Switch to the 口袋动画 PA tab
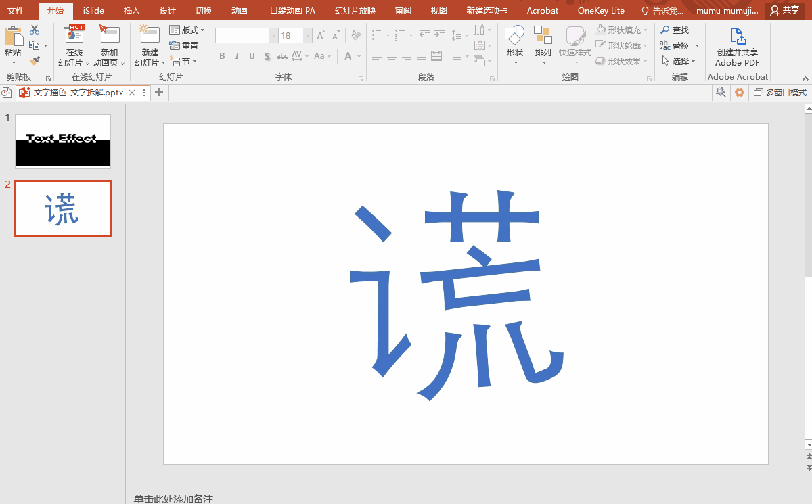Viewport: 812px width, 504px height. coord(292,10)
